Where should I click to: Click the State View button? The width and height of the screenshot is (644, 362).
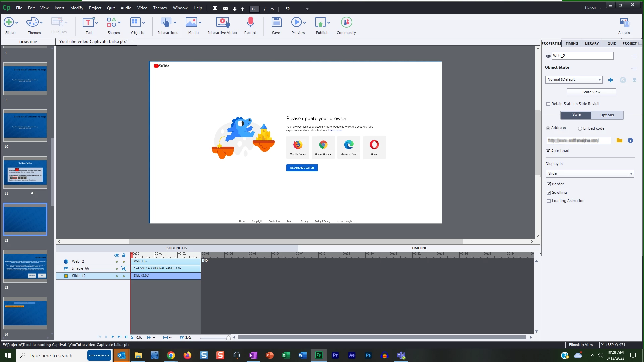click(591, 92)
